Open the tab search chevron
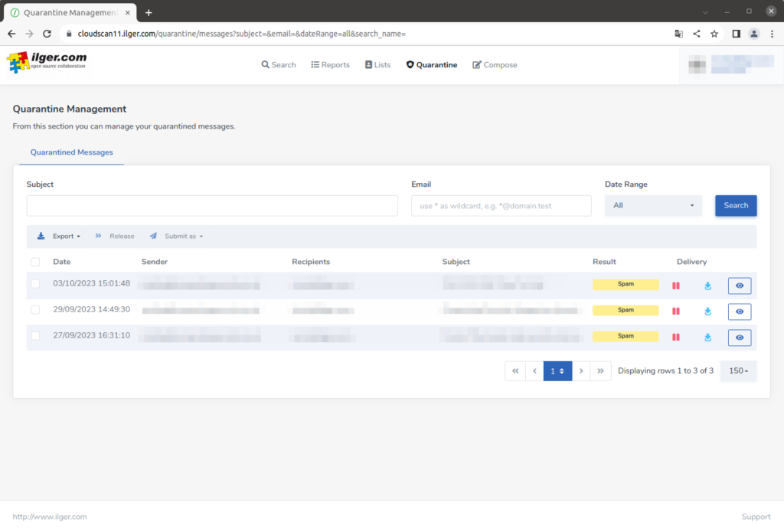This screenshot has height=532, width=784. click(x=705, y=12)
